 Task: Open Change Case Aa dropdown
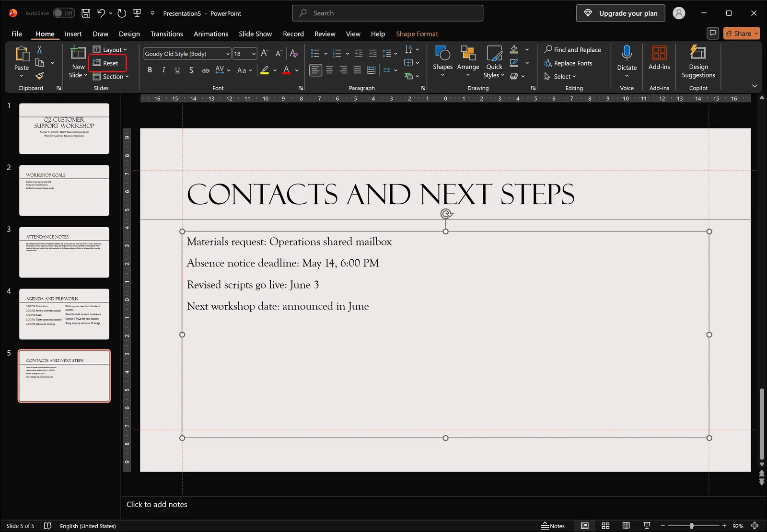[x=244, y=70]
